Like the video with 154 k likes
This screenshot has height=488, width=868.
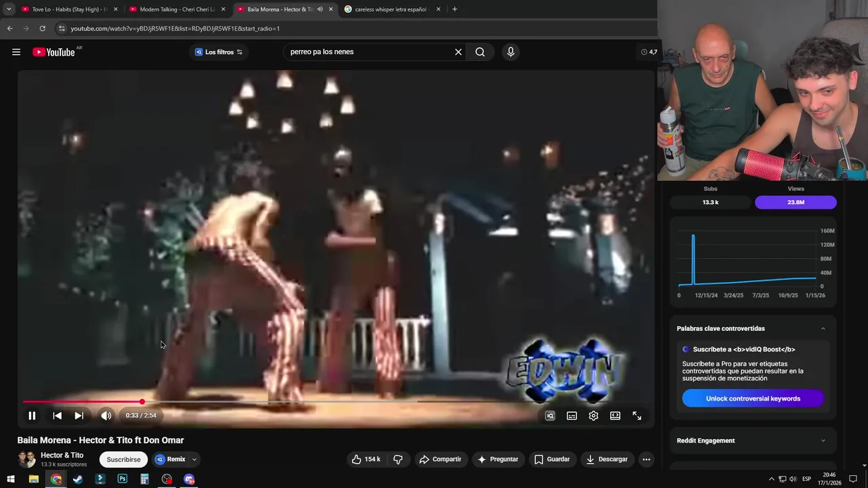click(x=366, y=460)
